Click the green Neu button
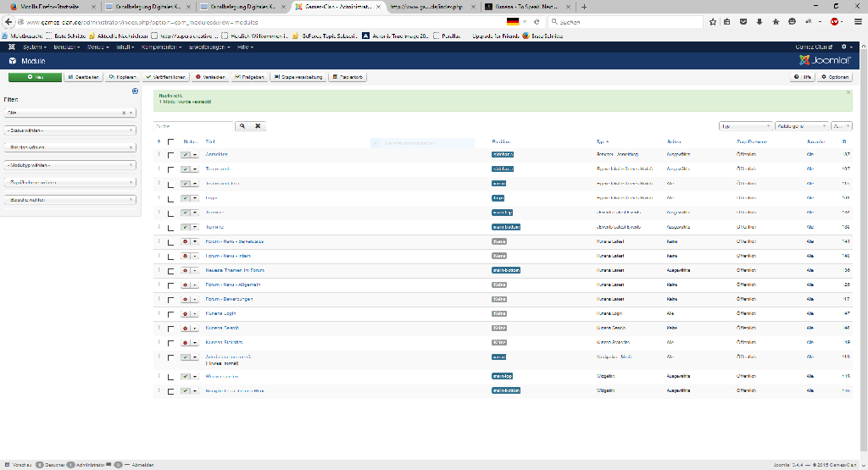Image resolution: width=868 pixels, height=470 pixels. click(35, 77)
